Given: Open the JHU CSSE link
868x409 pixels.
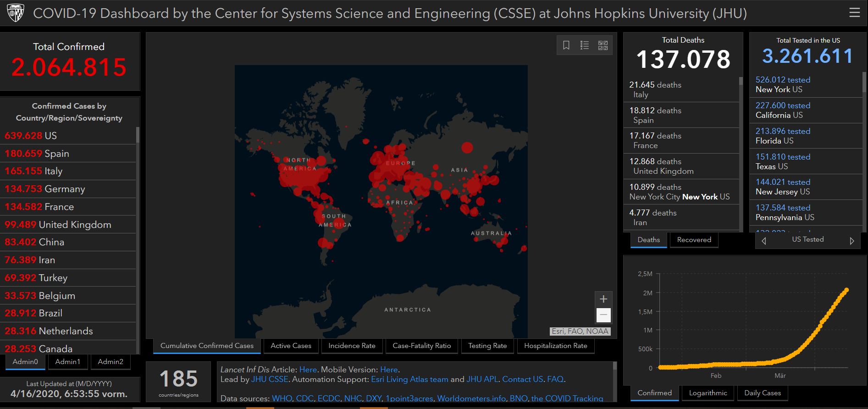Looking at the screenshot, I should (270, 379).
